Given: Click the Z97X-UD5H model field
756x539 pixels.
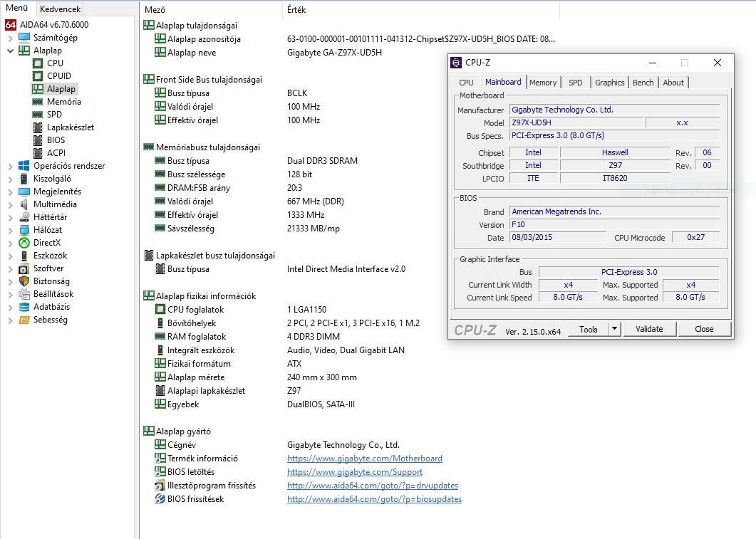Looking at the screenshot, I should tap(576, 123).
